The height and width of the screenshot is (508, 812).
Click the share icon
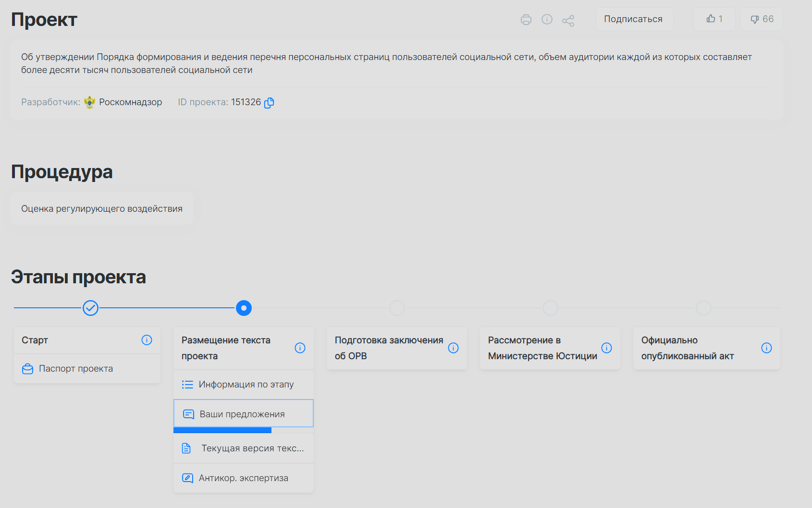[x=568, y=20]
